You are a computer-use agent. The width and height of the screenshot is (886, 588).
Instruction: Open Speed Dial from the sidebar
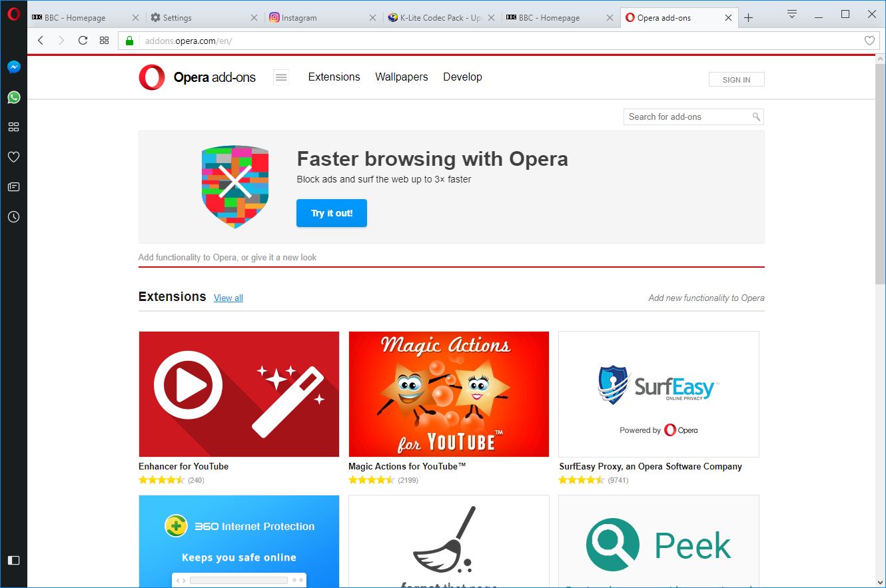13,127
